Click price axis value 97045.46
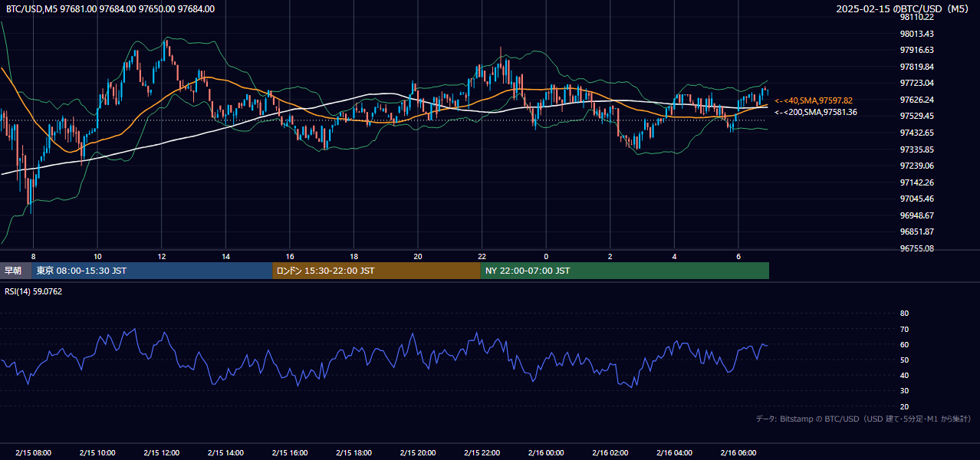This screenshot has width=980, height=460. [x=916, y=199]
